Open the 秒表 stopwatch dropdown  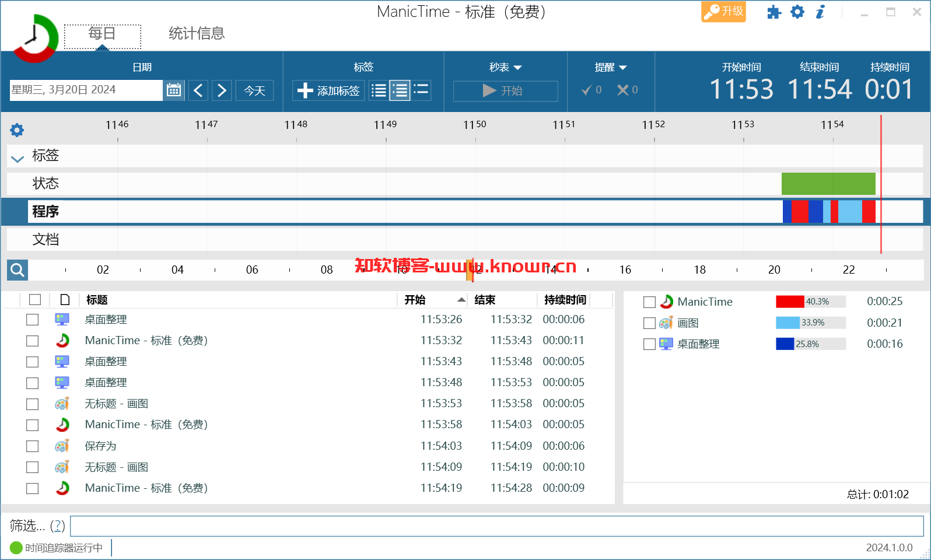(x=505, y=67)
